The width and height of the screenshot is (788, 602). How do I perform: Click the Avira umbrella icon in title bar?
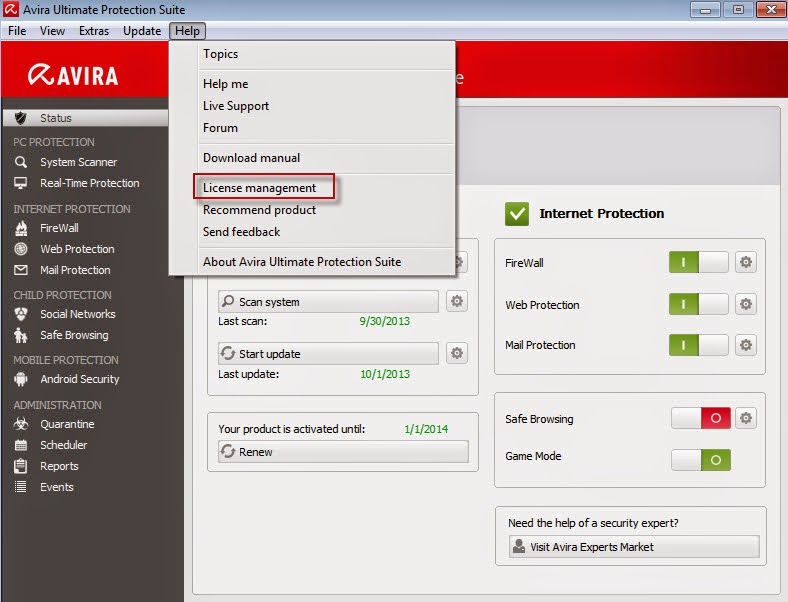click(x=11, y=9)
